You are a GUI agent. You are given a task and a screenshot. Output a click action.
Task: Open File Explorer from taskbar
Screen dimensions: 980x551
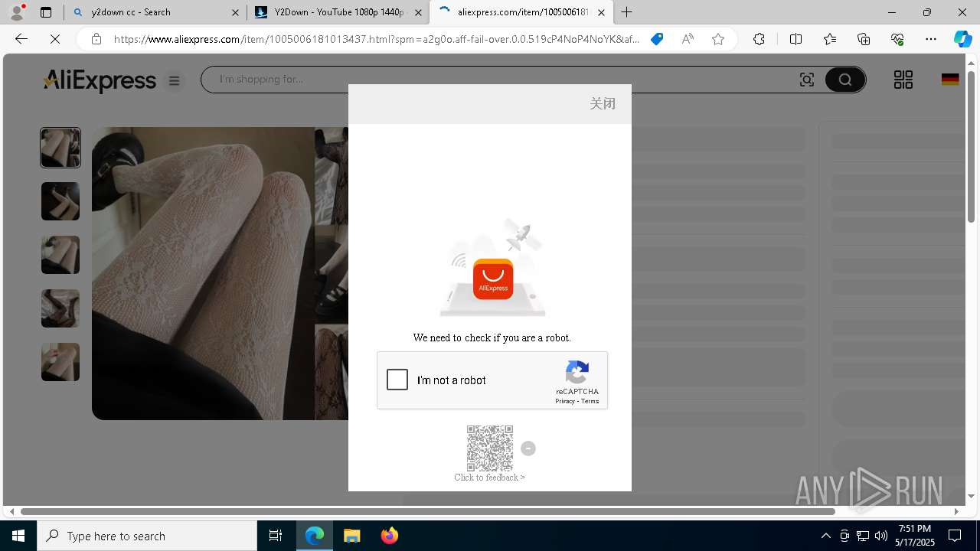(x=351, y=536)
